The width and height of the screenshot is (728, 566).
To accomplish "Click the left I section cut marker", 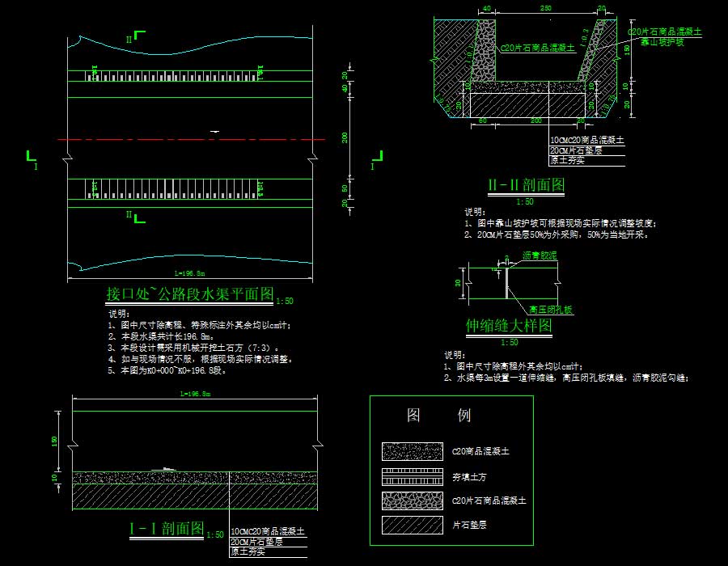I will coord(31,157).
